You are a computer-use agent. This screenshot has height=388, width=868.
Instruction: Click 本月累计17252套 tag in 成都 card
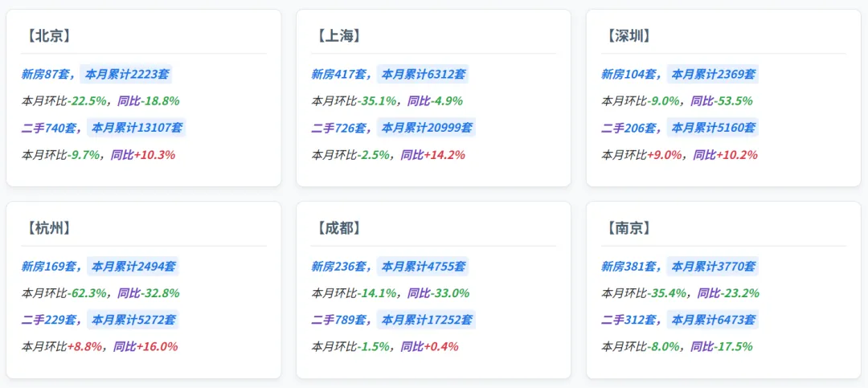pos(426,320)
